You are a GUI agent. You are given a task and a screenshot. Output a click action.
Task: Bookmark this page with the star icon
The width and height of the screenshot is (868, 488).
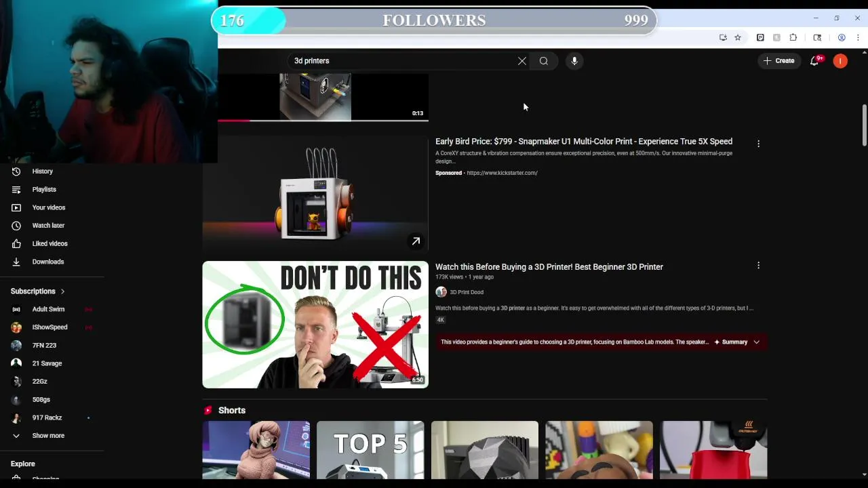pyautogui.click(x=738, y=37)
